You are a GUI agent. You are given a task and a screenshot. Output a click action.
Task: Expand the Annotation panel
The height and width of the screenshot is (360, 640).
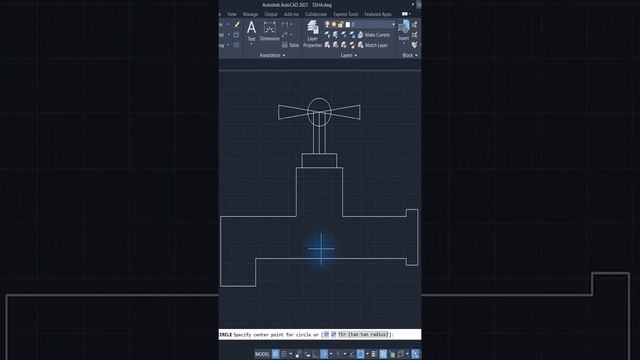[273, 55]
